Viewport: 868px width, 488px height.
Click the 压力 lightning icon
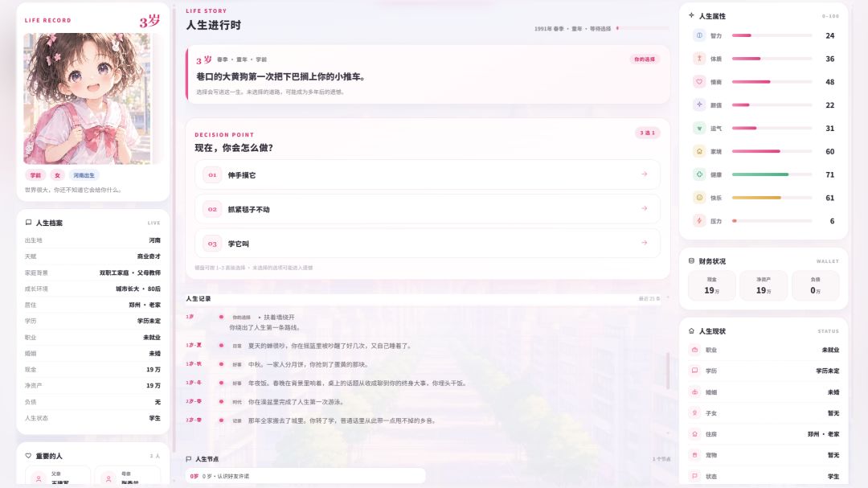pos(699,220)
